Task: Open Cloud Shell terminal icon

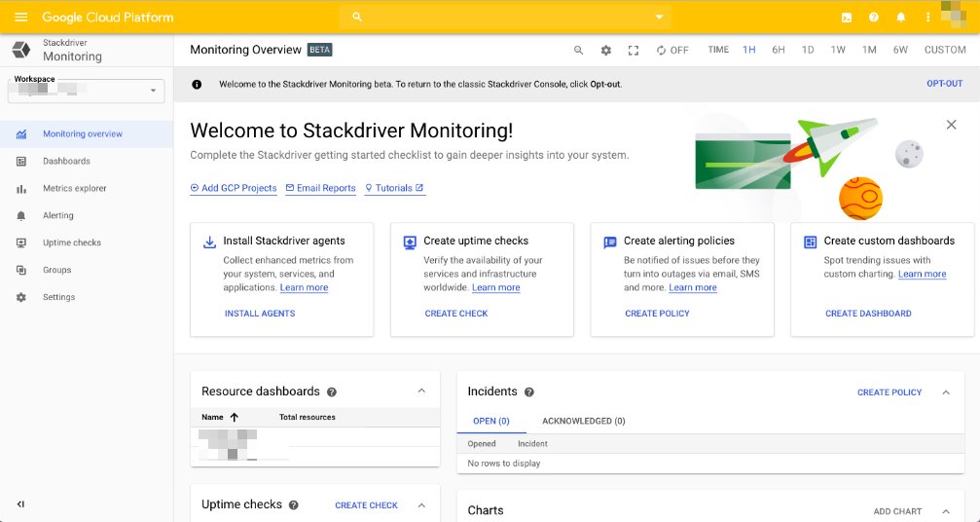Action: point(847,18)
